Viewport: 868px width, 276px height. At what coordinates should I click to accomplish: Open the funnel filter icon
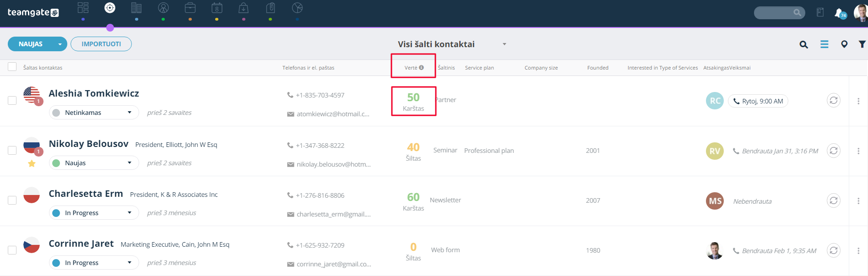[x=862, y=44]
